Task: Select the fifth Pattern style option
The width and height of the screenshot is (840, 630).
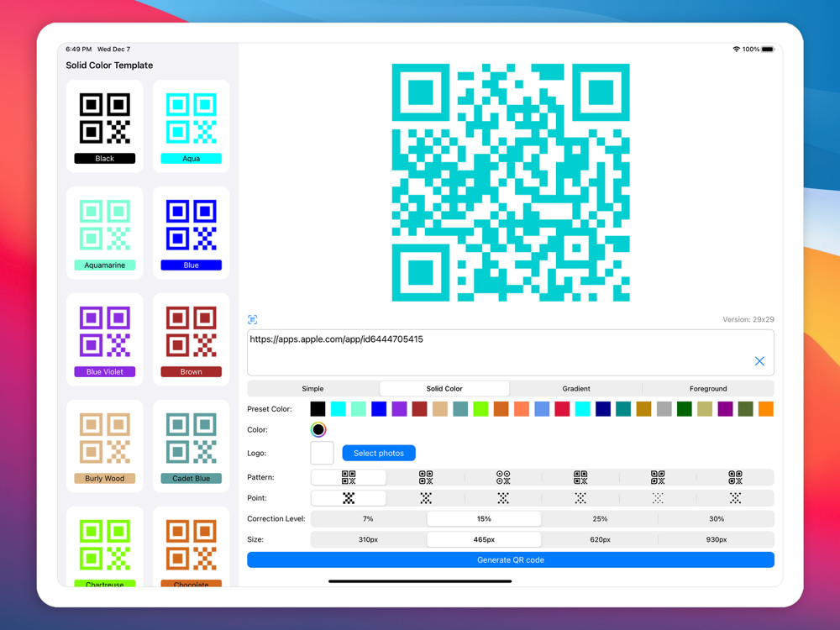Action: [x=658, y=477]
